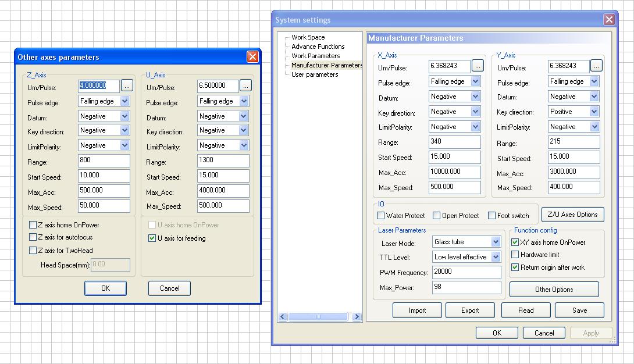Viewport: 634px width, 364px height.
Task: Open Y_Axis Key direction dropdown
Action: coord(594,112)
